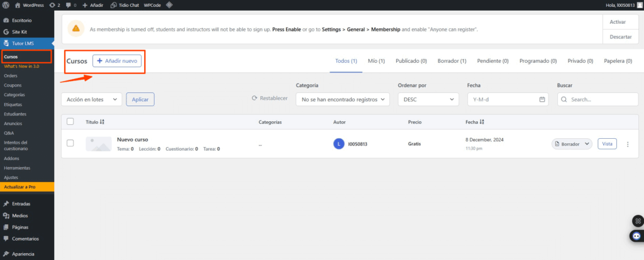The height and width of the screenshot is (260, 644).
Task: Click the warning triangle icon in notice
Action: 76,29
